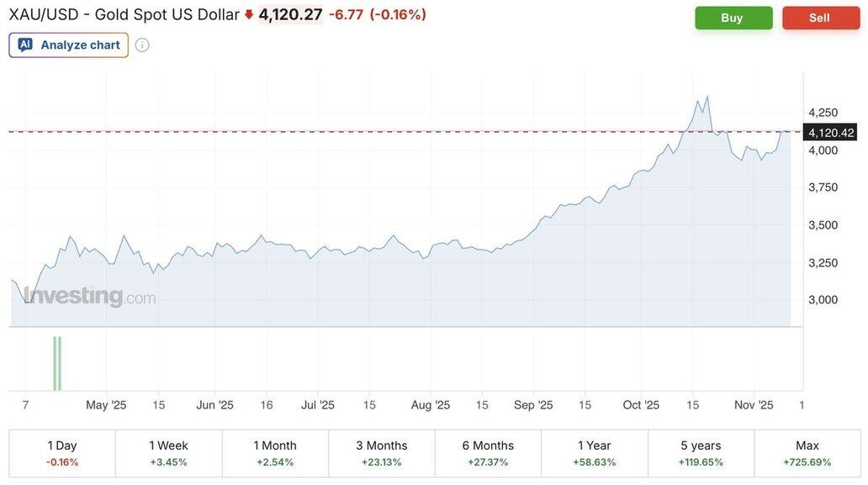Switch to the 6 Months view
Screen dimensions: 868x485
(x=488, y=453)
